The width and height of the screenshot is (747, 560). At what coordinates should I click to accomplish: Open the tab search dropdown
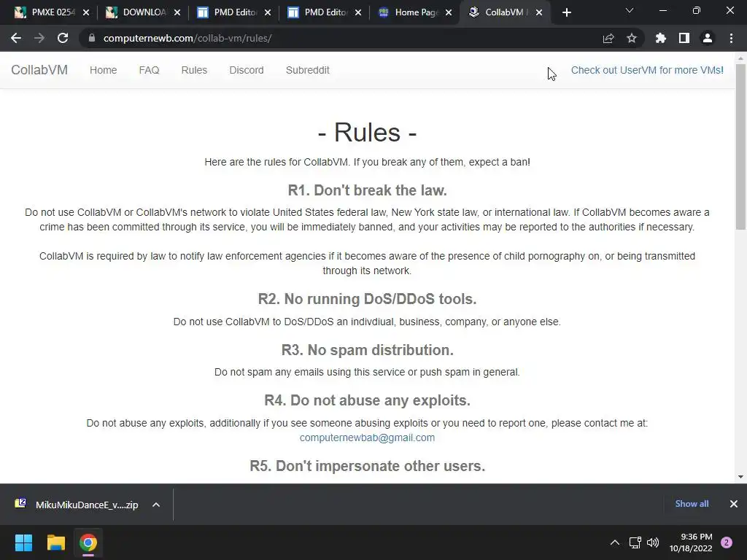pos(630,10)
